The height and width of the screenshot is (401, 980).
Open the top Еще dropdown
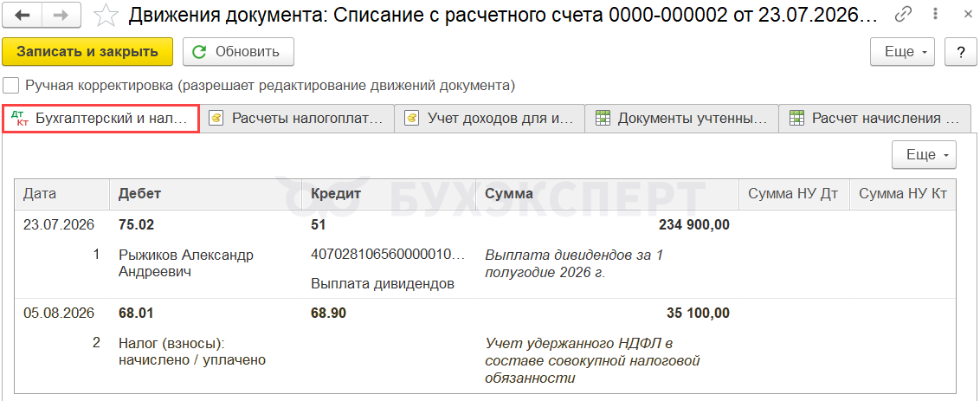pyautogui.click(x=902, y=52)
